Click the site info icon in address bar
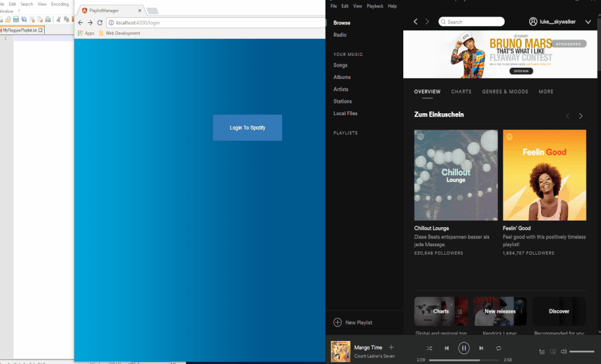Viewport: 601px width, 364px height. (111, 22)
